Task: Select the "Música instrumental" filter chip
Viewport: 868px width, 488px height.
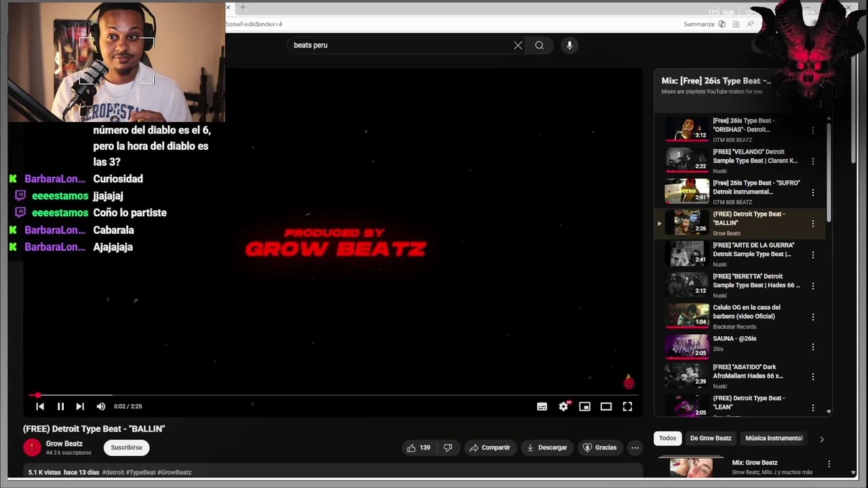Action: point(774,438)
